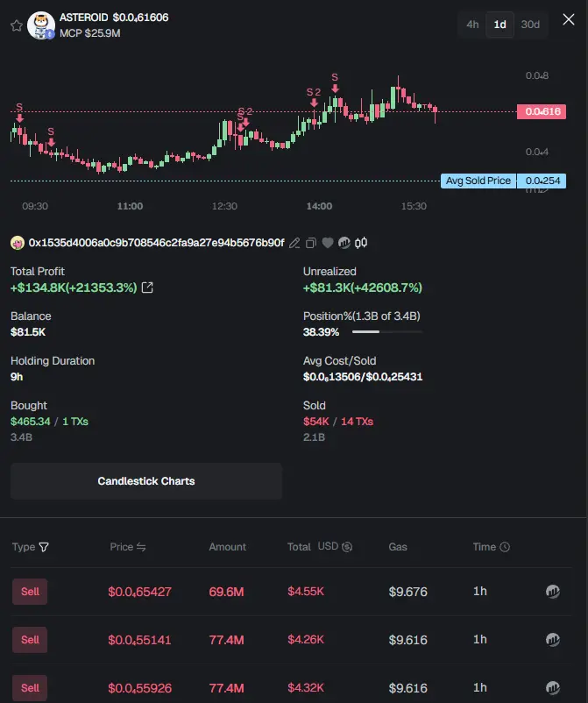This screenshot has height=703, width=588.
Task: Filter transactions by Type funnel icon
Action: 44,547
